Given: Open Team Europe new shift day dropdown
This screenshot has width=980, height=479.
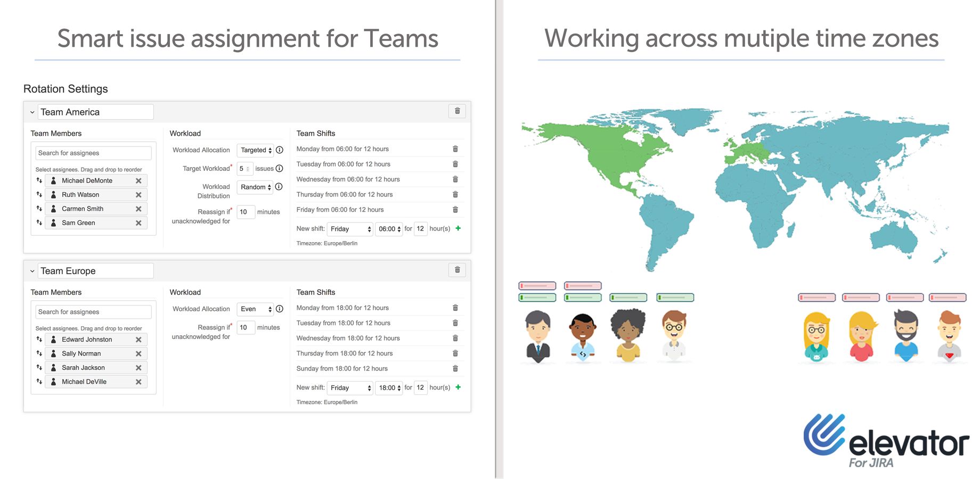Looking at the screenshot, I should pyautogui.click(x=350, y=387).
